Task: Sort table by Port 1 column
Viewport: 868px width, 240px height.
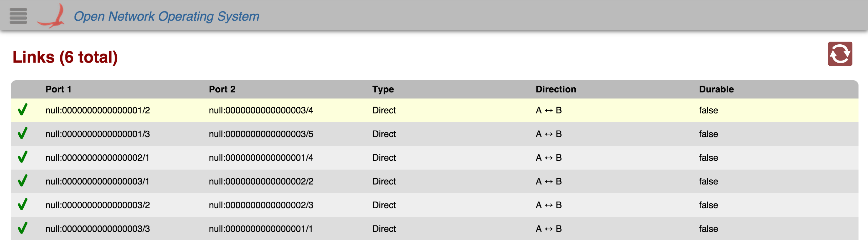Action: [x=58, y=89]
